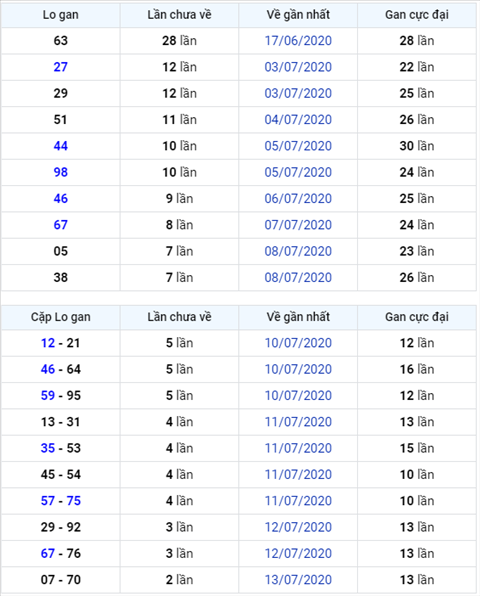This screenshot has height=596, width=480.
Task: Open the pair 59 - 95 link
Action: (60, 396)
